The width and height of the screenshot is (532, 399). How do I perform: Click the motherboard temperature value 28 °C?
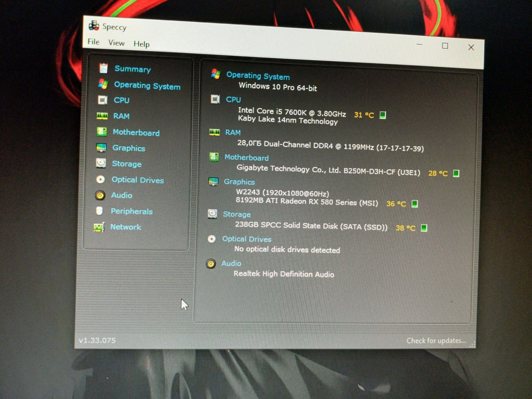[438, 173]
